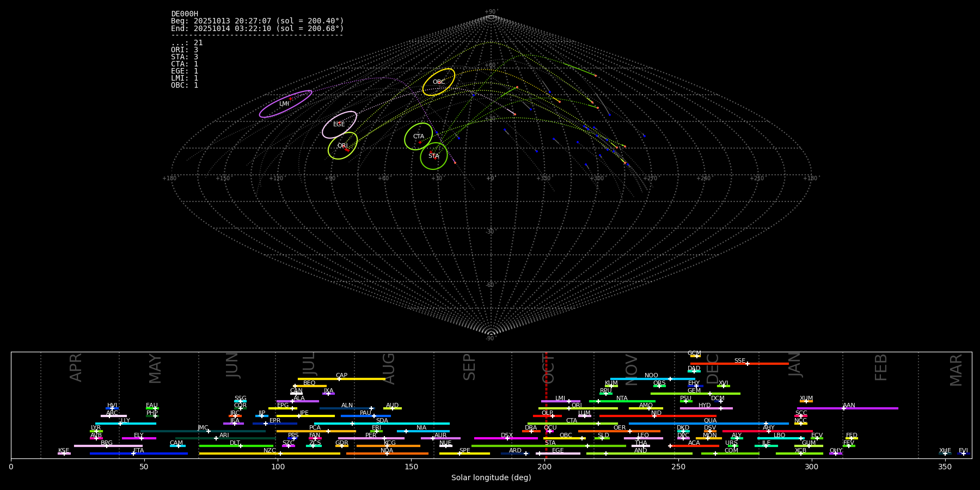Click the OBC yellow ellipse on sky map
The height and width of the screenshot is (490, 980).
point(439,82)
